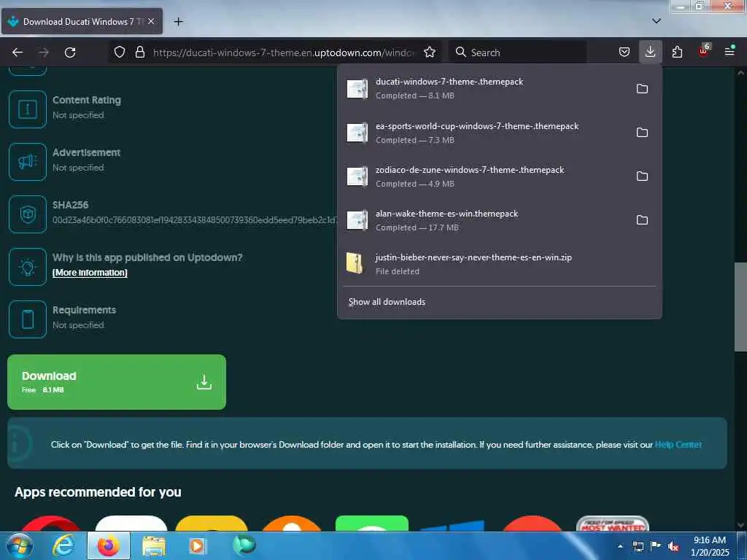The height and width of the screenshot is (560, 747).
Task: Click into the Search box
Action: [517, 52]
